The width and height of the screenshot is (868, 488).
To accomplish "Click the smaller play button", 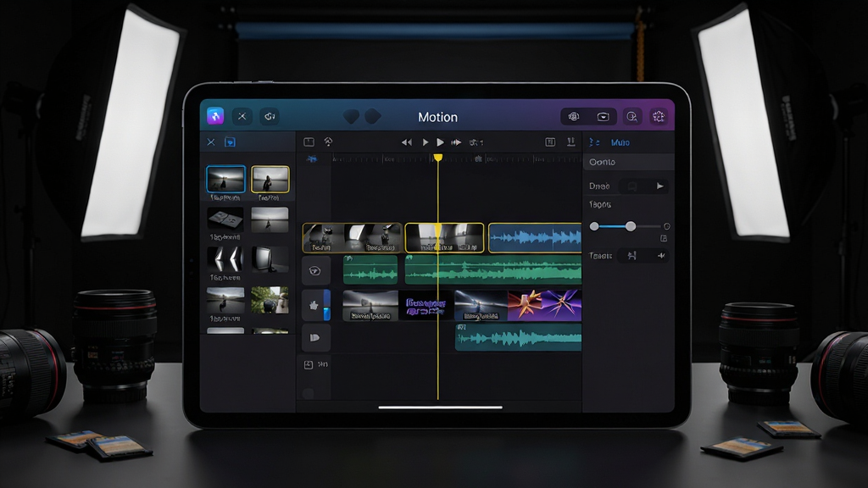I will point(426,142).
